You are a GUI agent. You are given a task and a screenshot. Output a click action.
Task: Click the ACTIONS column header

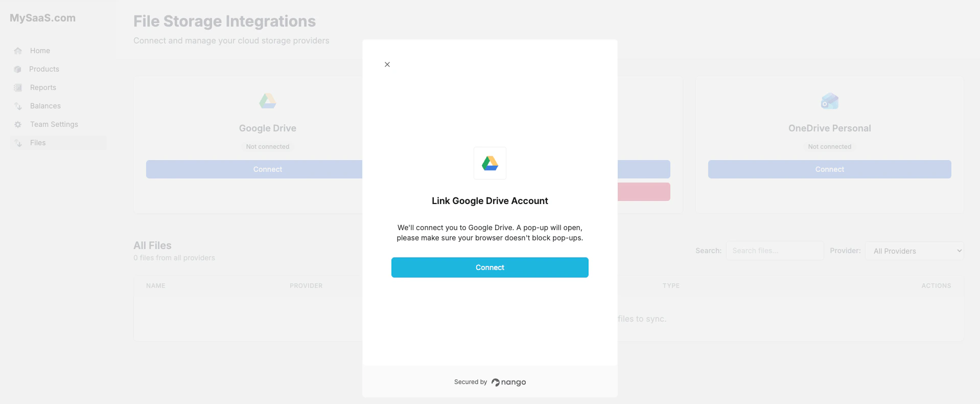coord(936,286)
